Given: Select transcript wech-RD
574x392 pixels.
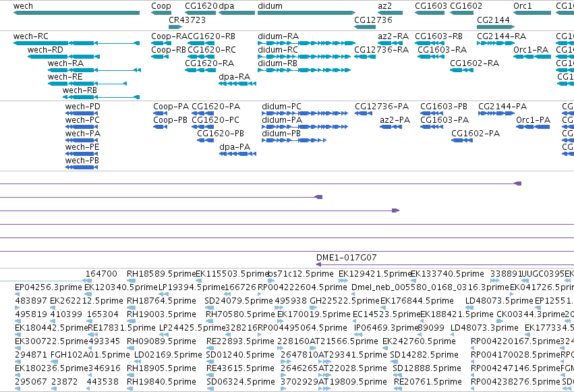Looking at the screenshot, I should [x=63, y=57].
